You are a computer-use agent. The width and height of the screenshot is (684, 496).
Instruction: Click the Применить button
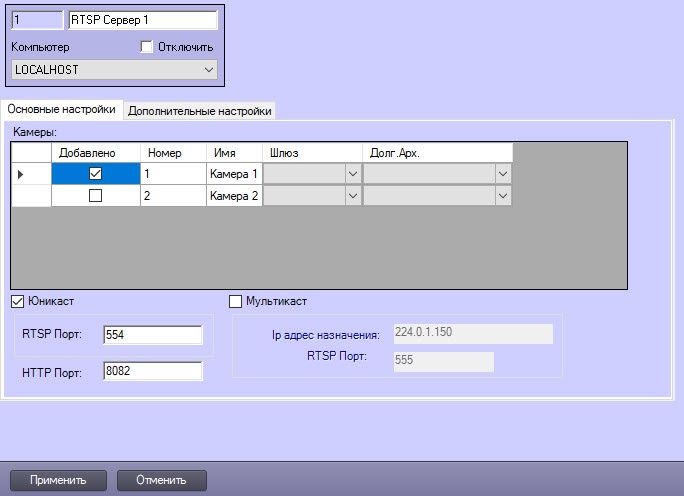[58, 480]
